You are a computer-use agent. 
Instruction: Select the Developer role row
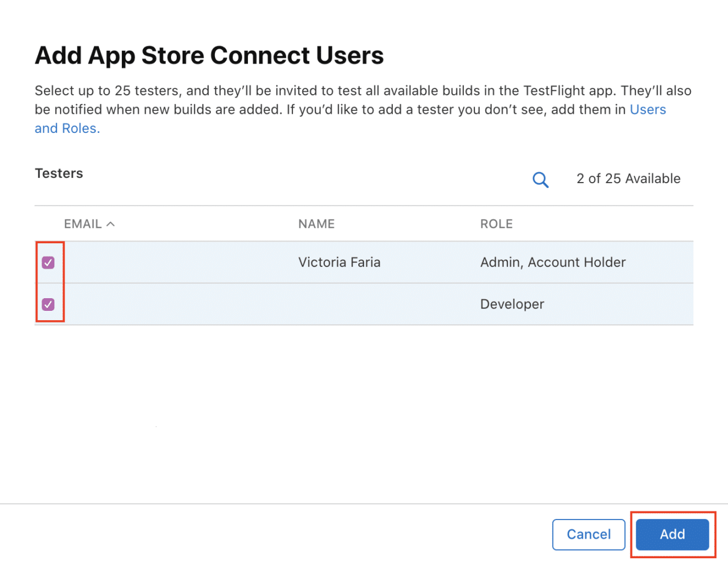click(x=364, y=304)
